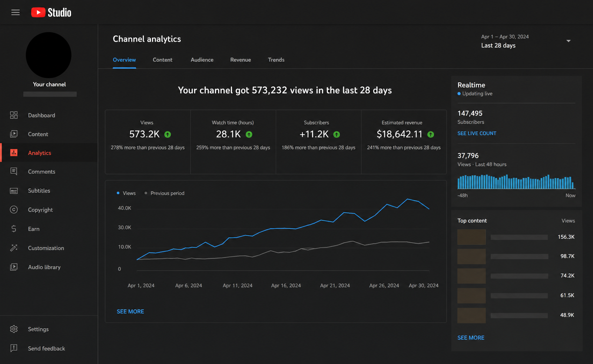The image size is (593, 364).
Task: Click the 40.0K y-axis label
Action: tap(125, 208)
